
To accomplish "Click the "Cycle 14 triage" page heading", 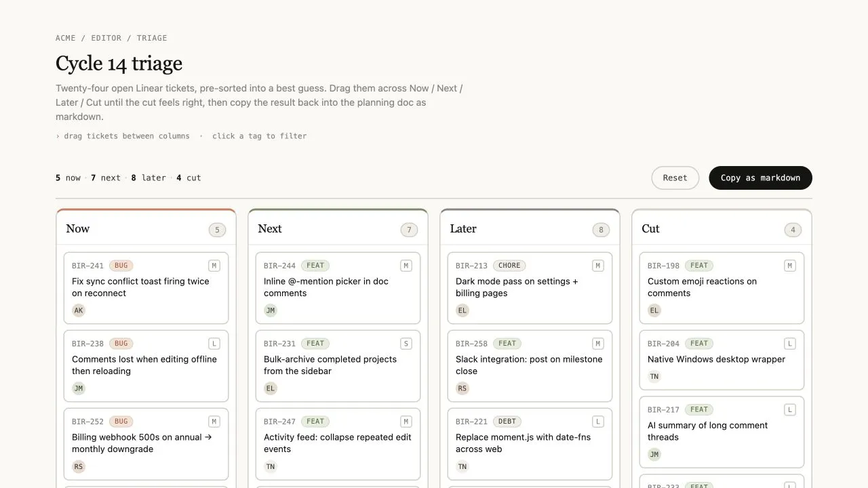I will click(119, 64).
